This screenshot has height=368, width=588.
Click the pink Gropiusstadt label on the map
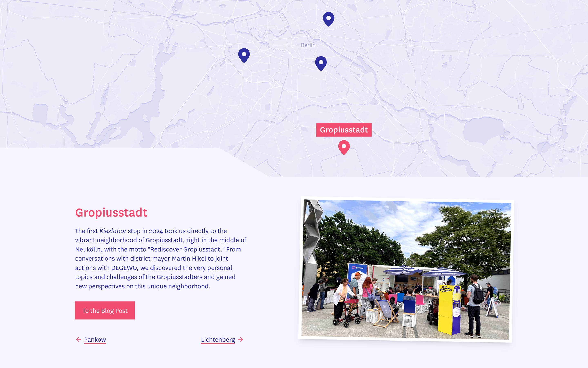(x=344, y=130)
